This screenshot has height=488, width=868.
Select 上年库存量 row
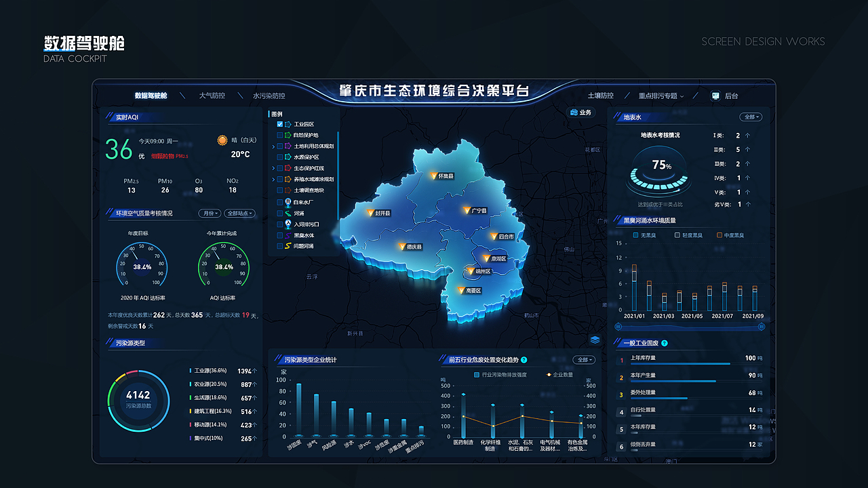(x=690, y=359)
